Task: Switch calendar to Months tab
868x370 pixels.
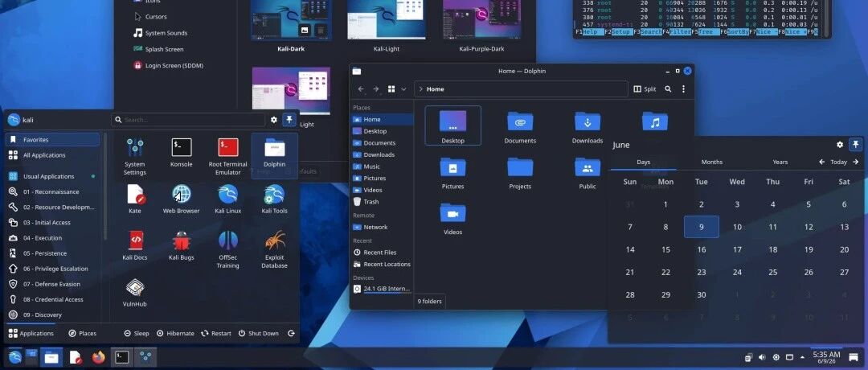Action: pyautogui.click(x=711, y=162)
